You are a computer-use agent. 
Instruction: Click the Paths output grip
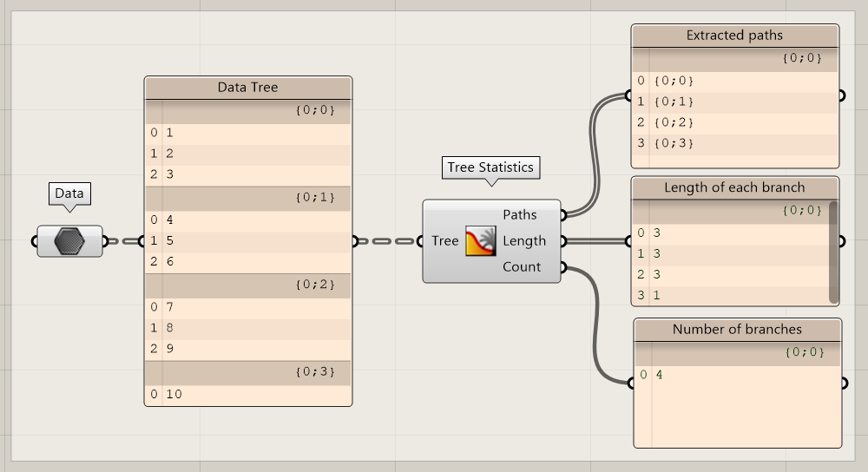pos(562,214)
